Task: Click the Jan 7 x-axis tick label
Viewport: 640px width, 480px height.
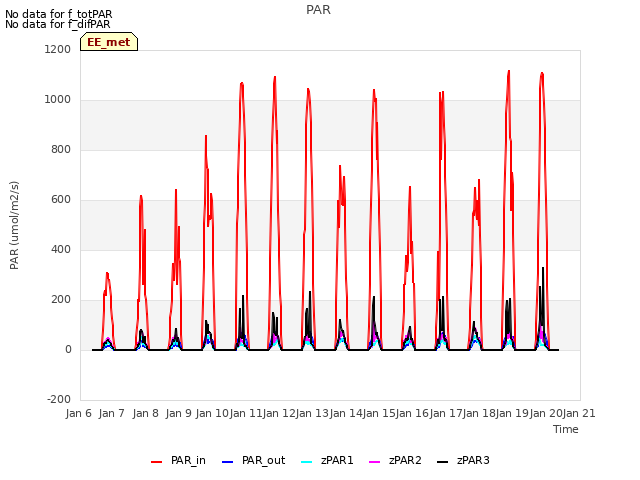Action: pos(112,413)
